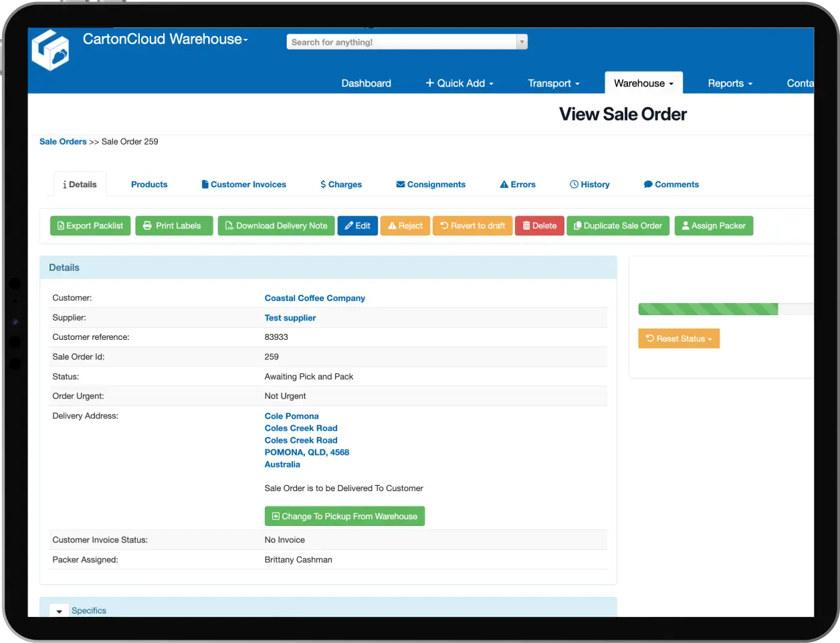Delete sale order using trash icon button
The width and height of the screenshot is (840, 643).
coord(539,225)
